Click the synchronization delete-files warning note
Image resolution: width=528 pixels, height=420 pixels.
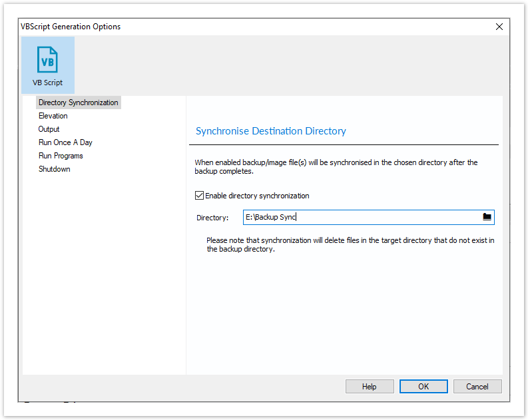pos(350,245)
